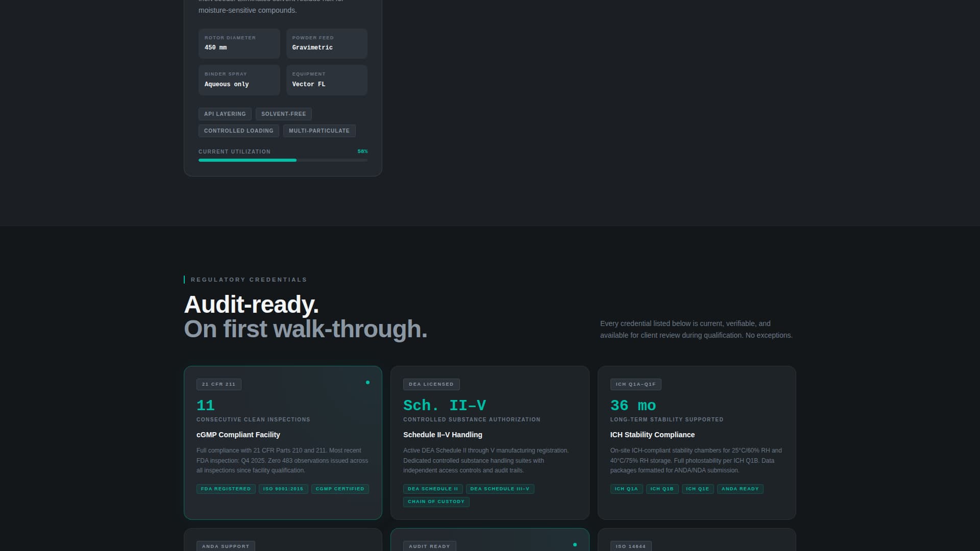Click the ROTOR DIAMETER spec card
Image resolution: width=980 pixels, height=551 pixels.
(x=239, y=43)
